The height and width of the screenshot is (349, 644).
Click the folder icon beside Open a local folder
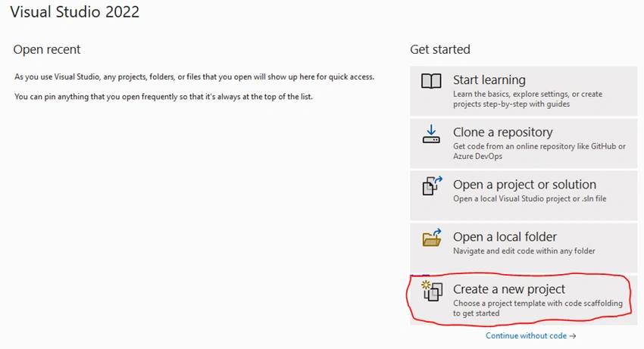tap(432, 237)
